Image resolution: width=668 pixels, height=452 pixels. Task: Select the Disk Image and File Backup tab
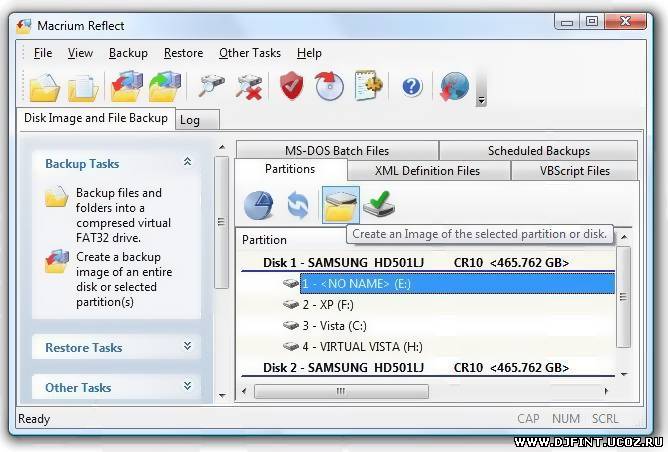coord(96,118)
